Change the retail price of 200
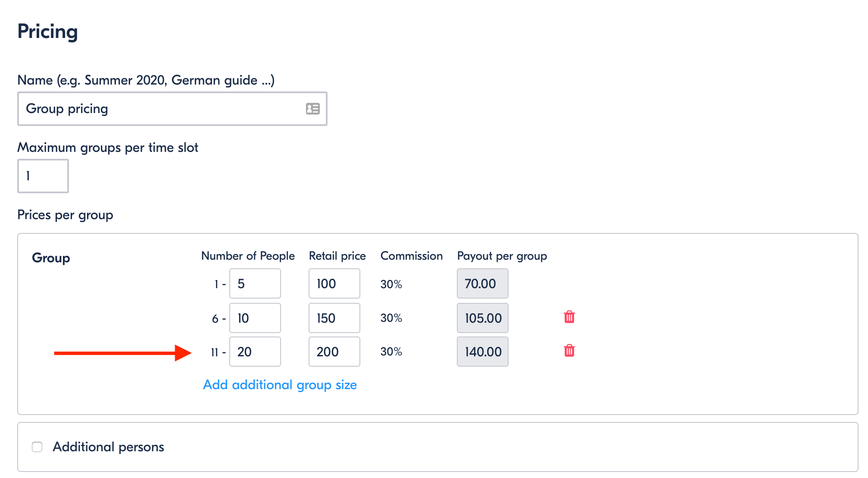The image size is (868, 478). [334, 352]
